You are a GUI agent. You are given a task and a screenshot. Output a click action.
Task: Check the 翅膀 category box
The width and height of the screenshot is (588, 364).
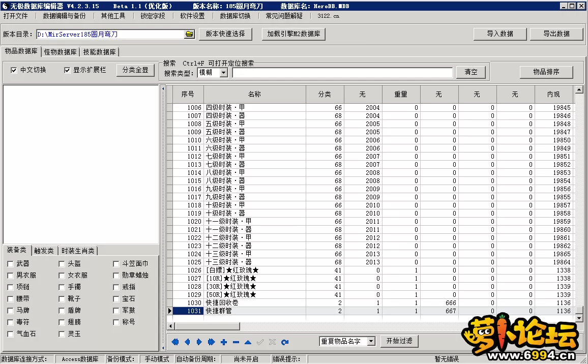(62, 322)
